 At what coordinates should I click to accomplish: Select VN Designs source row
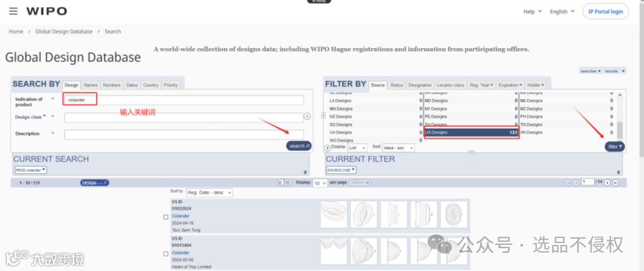(x=567, y=132)
